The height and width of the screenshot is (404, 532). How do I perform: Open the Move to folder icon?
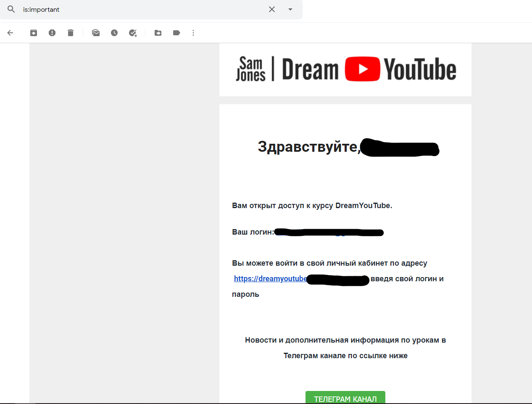tap(158, 33)
